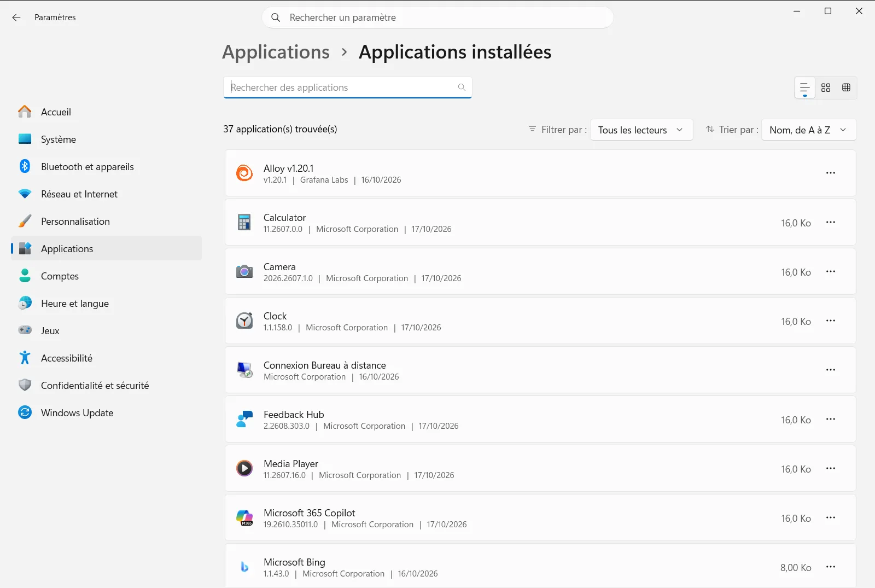Click the Clock app icon

[244, 321]
